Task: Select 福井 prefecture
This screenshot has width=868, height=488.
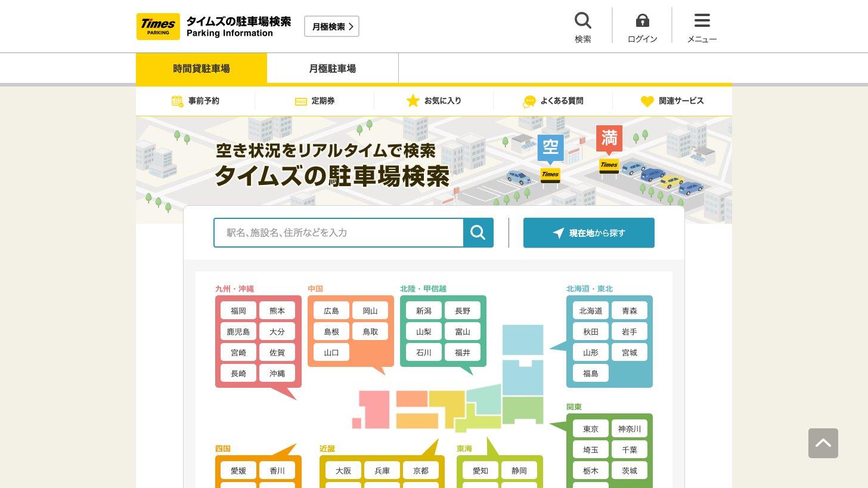Action: pos(463,353)
